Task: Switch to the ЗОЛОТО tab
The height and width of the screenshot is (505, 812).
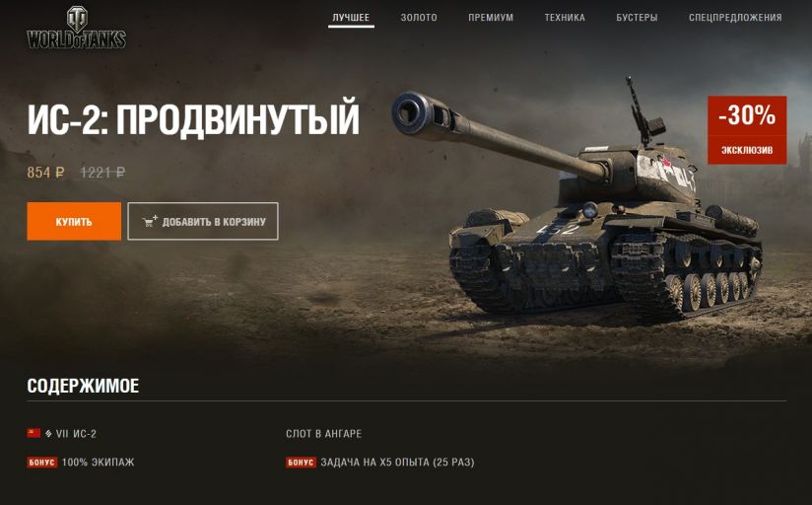Action: point(419,18)
